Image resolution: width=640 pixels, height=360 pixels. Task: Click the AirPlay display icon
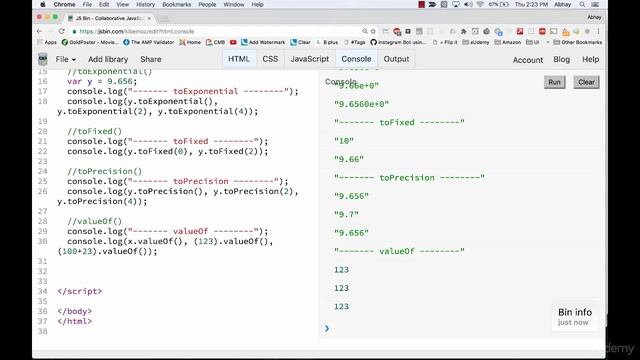[456, 4]
